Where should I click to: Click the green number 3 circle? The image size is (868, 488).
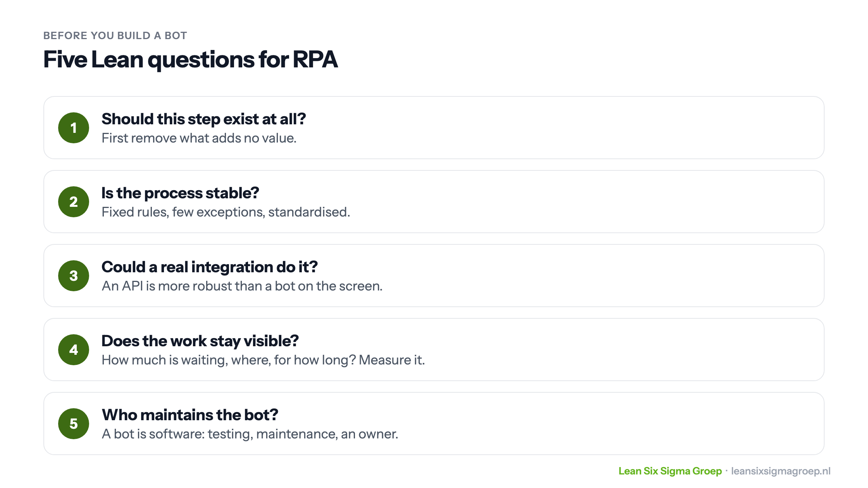(74, 276)
